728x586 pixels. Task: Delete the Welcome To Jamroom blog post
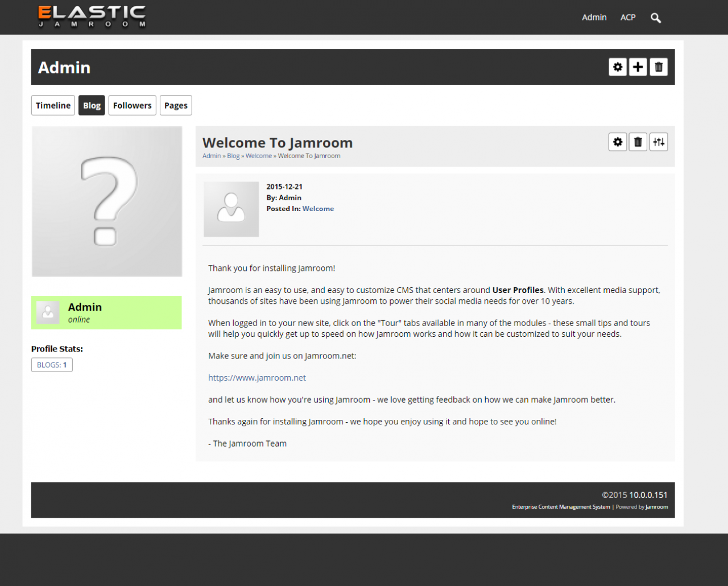click(x=638, y=142)
